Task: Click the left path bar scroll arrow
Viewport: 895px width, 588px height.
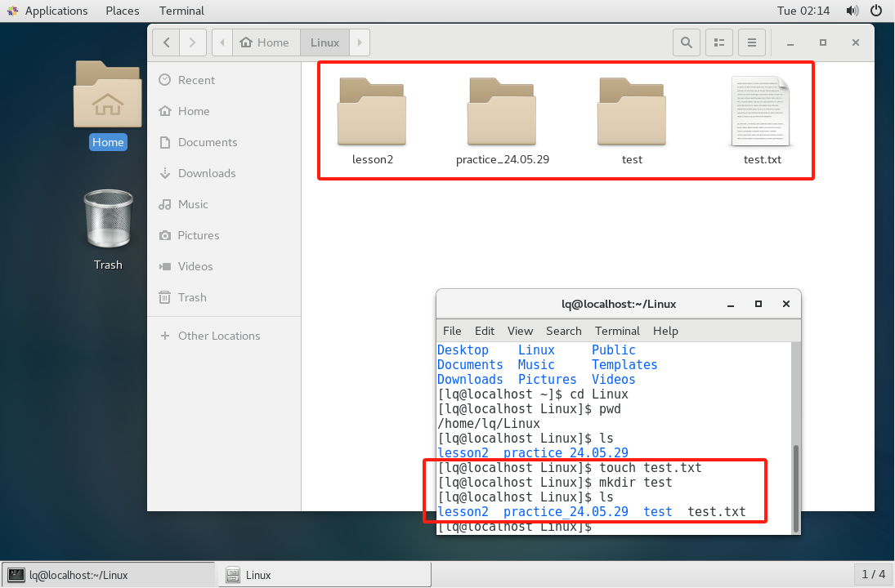Action: [222, 42]
